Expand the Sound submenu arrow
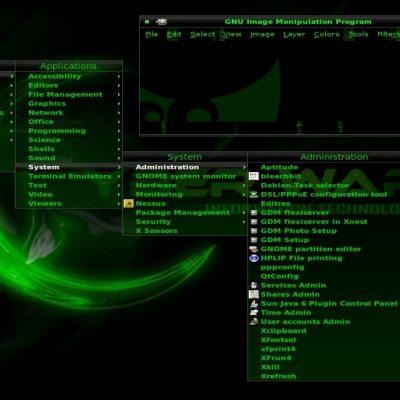The width and height of the screenshot is (400, 400). pyautogui.click(x=119, y=158)
